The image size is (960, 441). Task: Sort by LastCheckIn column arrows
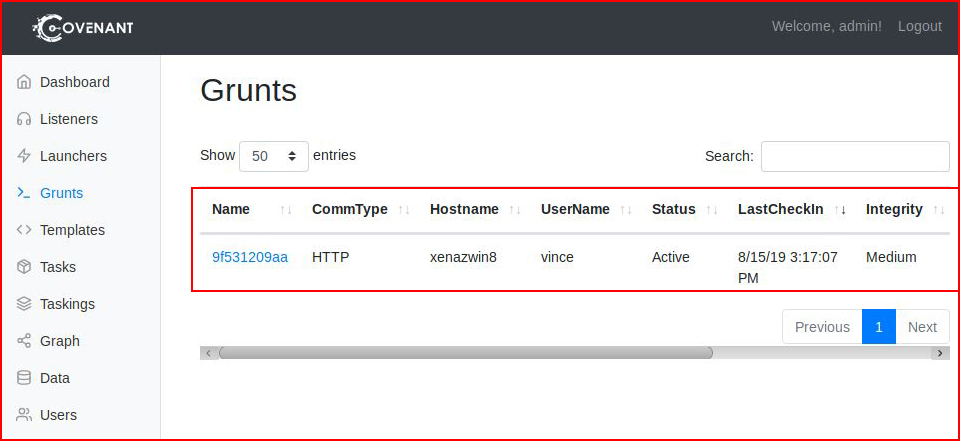(840, 210)
